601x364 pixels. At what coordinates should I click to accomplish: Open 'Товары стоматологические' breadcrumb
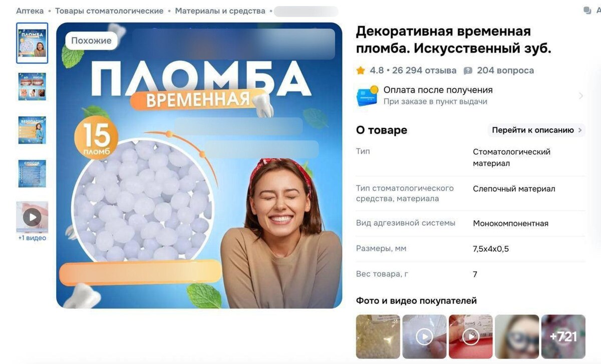109,11
